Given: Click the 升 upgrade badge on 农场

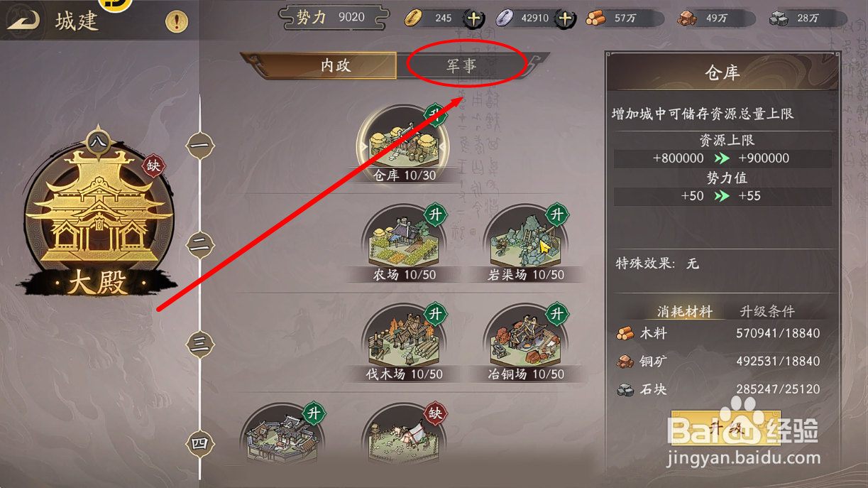Looking at the screenshot, I should (x=436, y=215).
